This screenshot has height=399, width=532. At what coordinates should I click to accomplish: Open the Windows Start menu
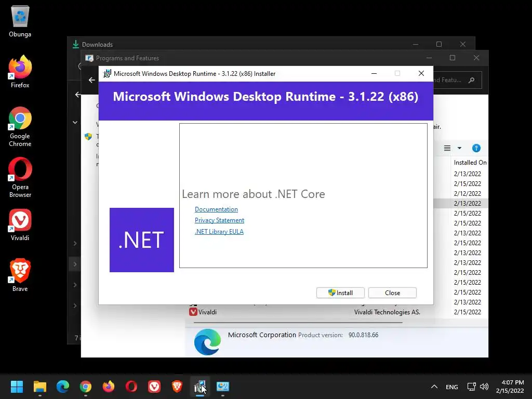17,387
